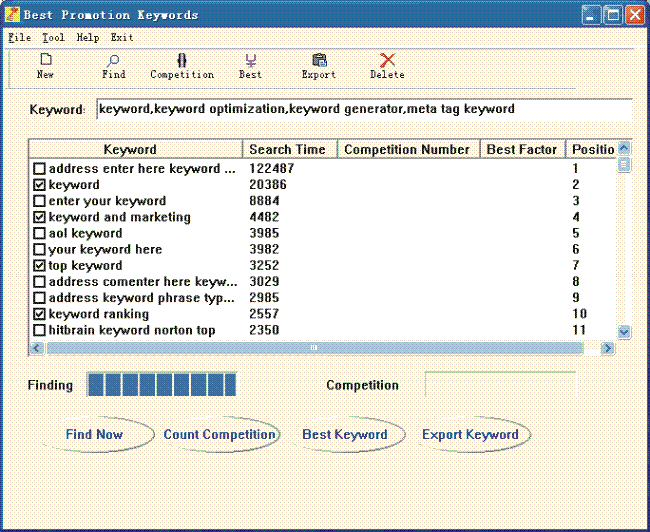
Task: Check 'address comenter here keyw...' row
Action: 39,282
